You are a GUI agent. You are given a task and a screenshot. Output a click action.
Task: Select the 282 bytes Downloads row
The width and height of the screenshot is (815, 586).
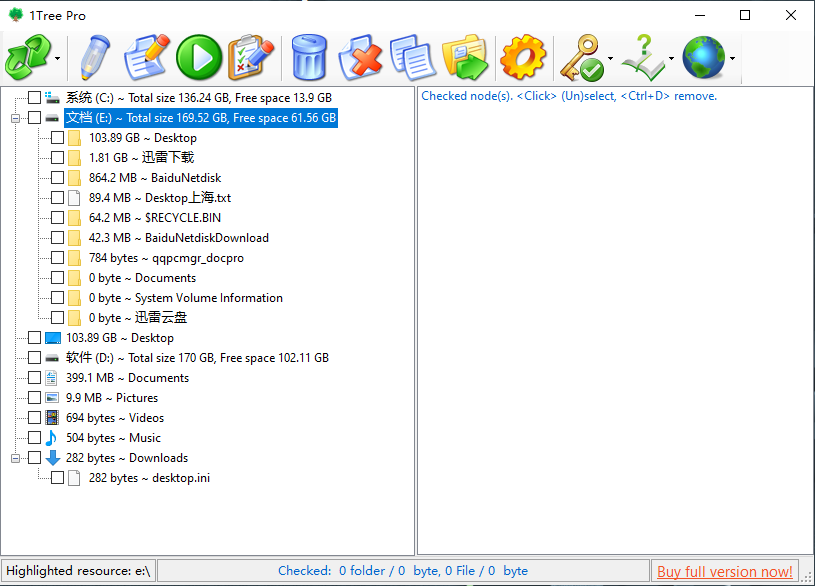pos(127,458)
